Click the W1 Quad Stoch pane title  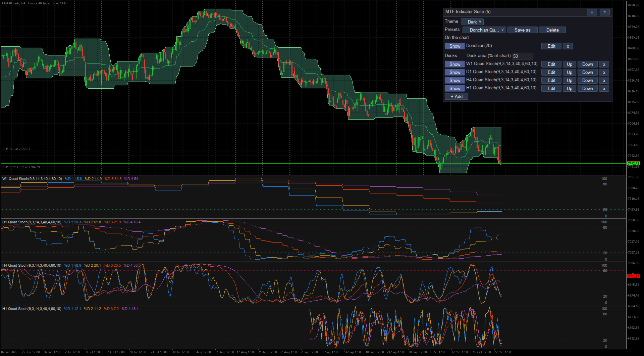[32, 179]
